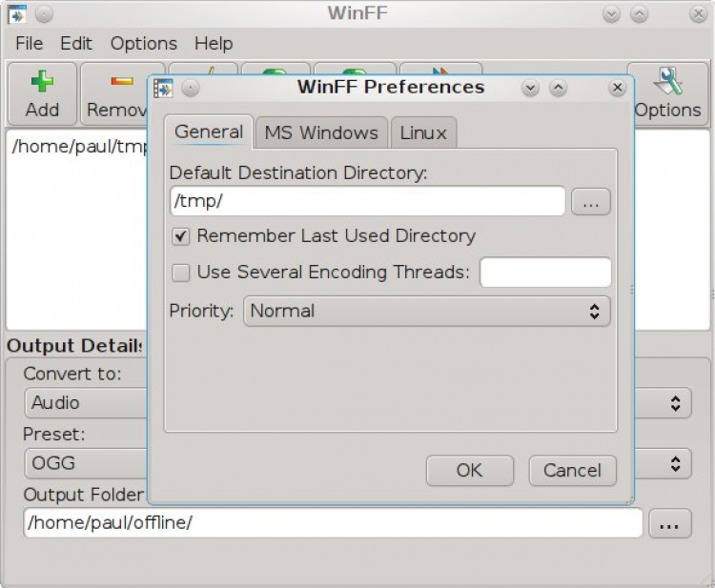
Task: Select the /home/paul/tmp file entry
Action: click(80, 147)
